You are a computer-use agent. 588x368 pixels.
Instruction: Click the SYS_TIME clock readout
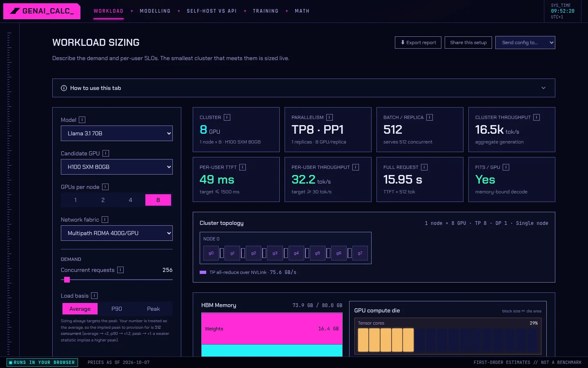tap(563, 11)
